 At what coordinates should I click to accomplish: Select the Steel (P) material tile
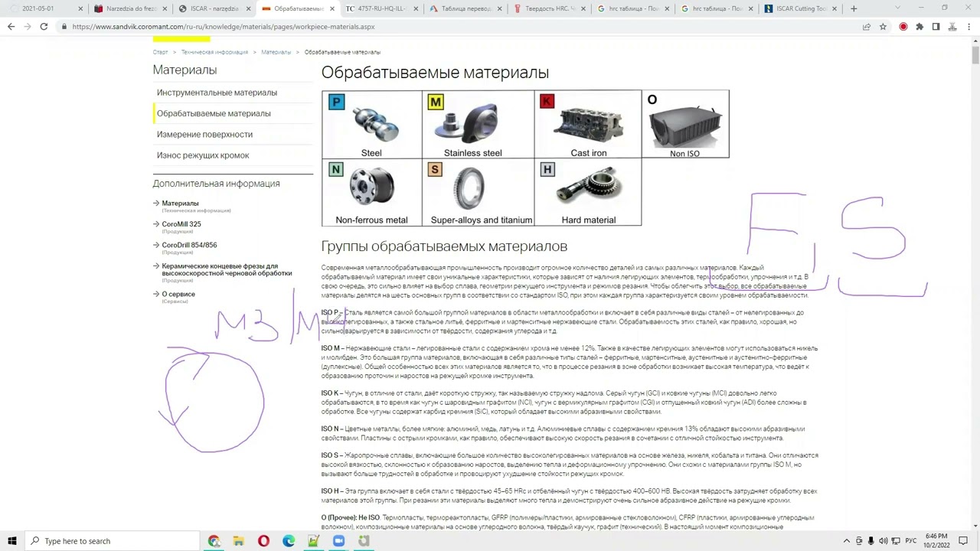[371, 124]
